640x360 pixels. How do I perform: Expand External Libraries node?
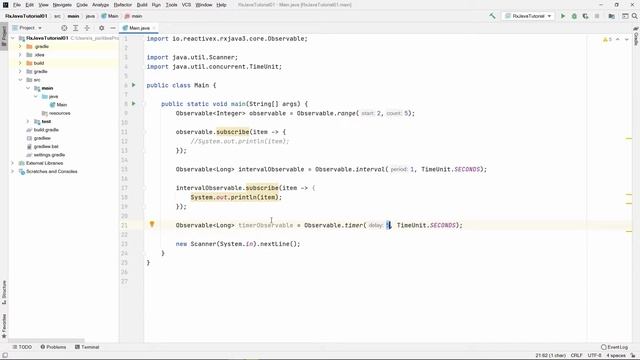[x=13, y=163]
